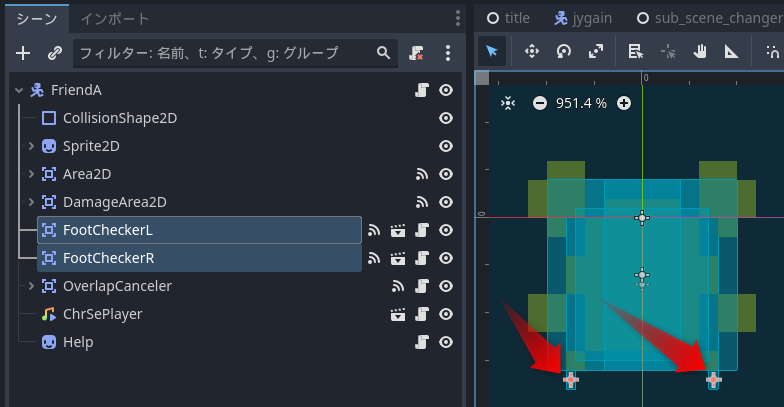
Task: Open scene tree extra options menu
Action: [x=448, y=53]
